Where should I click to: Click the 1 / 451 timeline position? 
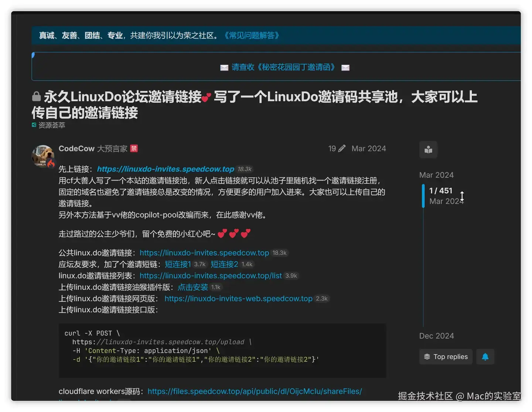pos(441,190)
